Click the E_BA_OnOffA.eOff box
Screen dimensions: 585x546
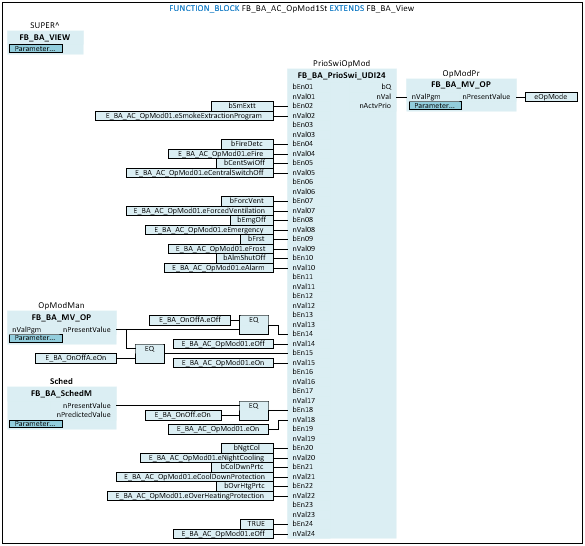(x=190, y=320)
